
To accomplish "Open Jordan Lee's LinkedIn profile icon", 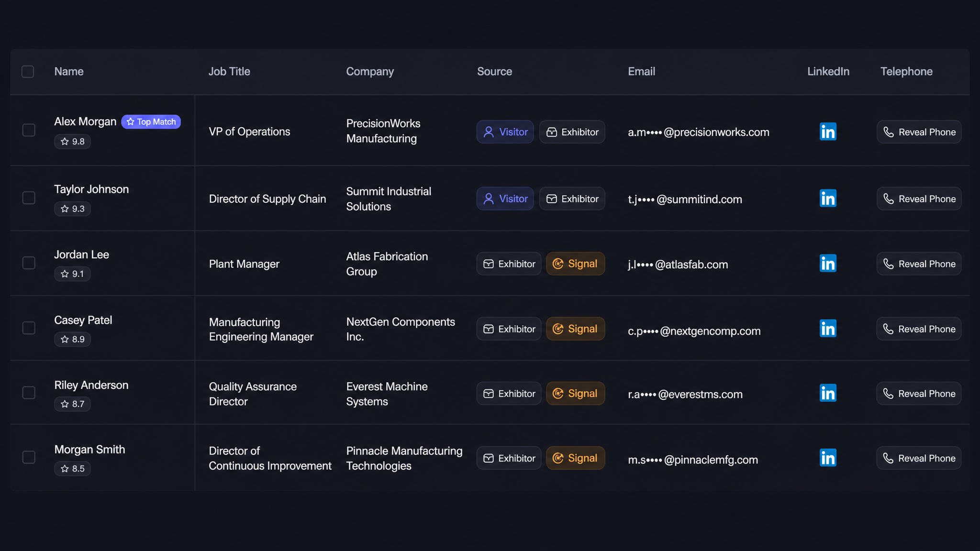I will (828, 263).
